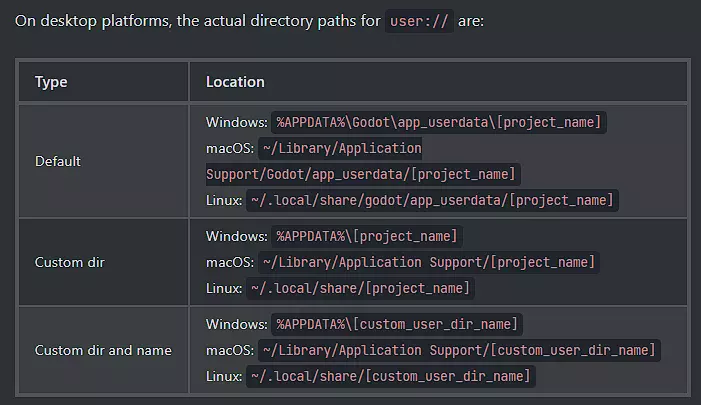Click the Support/Godot/app_userdata/[project_name] code line
Viewport: 701px width, 405px height.
coord(346,174)
